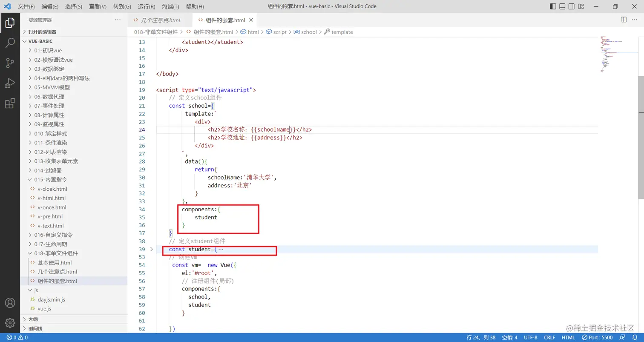Click the feedback icon in status bar

(x=623, y=337)
